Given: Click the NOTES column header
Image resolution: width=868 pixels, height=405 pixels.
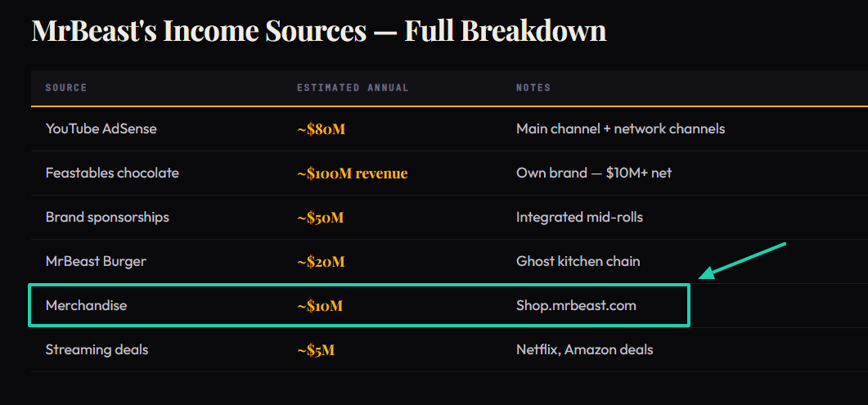Looking at the screenshot, I should coord(533,88).
